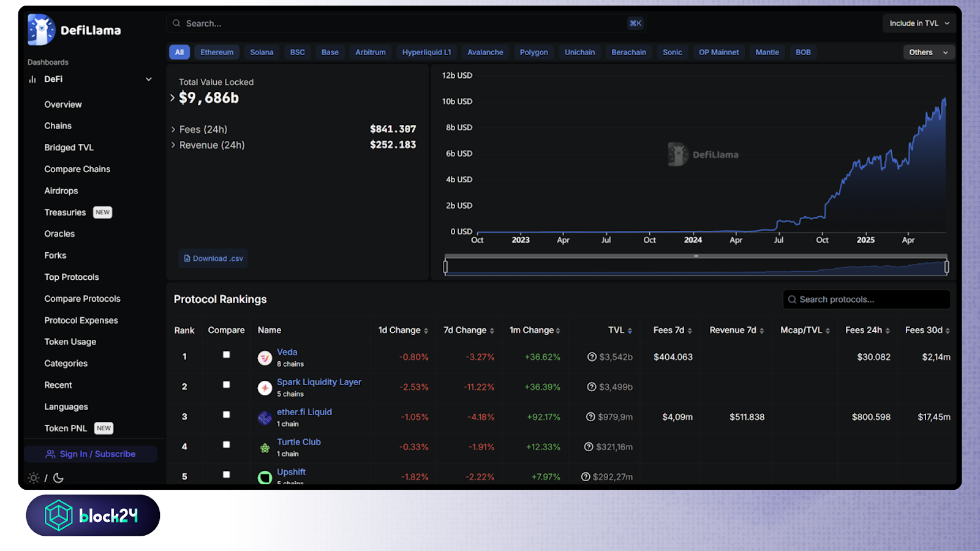
Task: Sort by 7d Change column arrows
Action: tap(492, 331)
